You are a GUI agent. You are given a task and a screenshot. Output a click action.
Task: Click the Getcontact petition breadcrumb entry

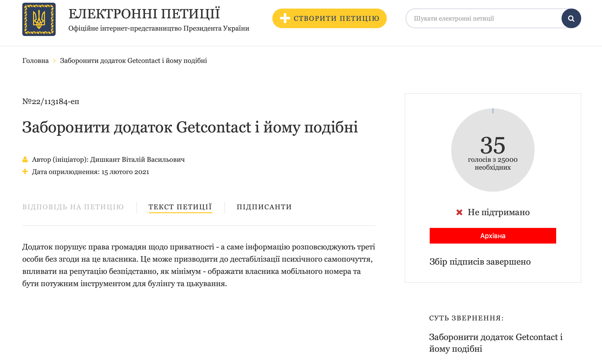tap(133, 60)
